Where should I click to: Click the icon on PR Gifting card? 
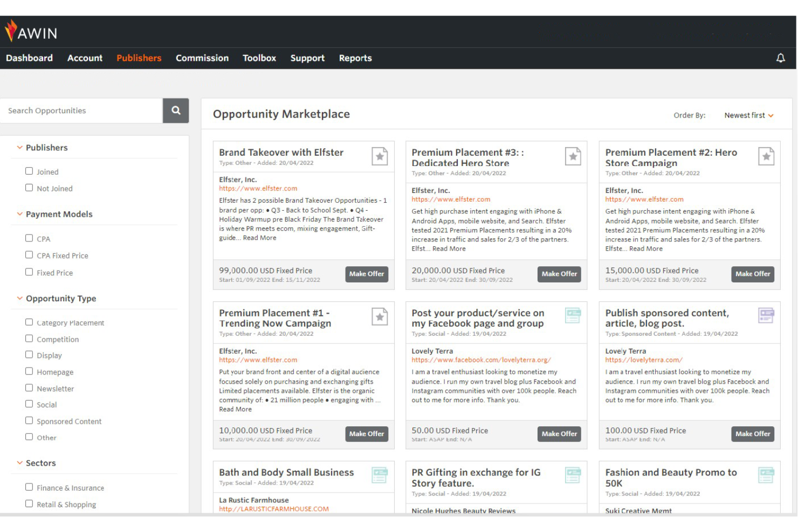tap(573, 475)
